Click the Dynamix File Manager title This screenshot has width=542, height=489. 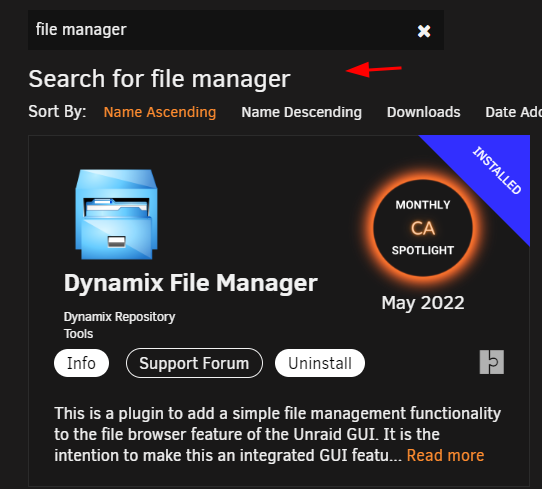click(x=190, y=283)
